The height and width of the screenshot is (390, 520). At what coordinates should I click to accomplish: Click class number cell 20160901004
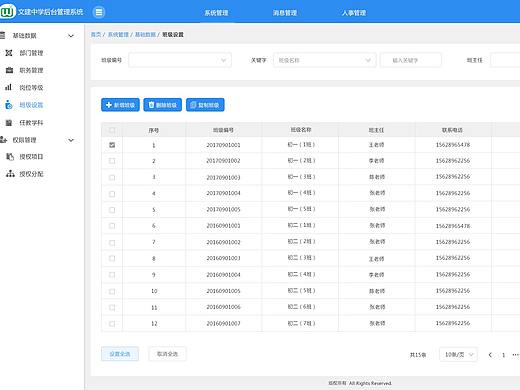tap(223, 275)
